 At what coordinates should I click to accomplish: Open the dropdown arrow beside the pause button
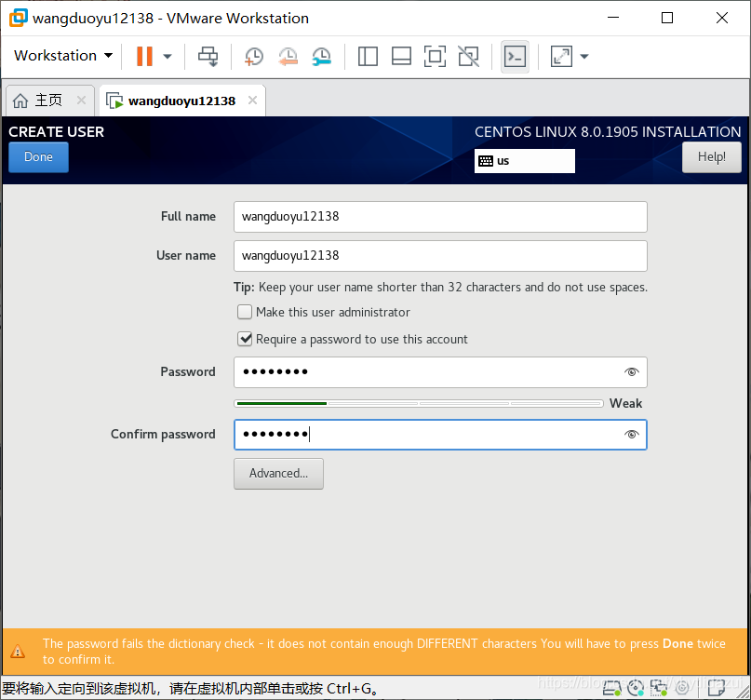pos(168,56)
